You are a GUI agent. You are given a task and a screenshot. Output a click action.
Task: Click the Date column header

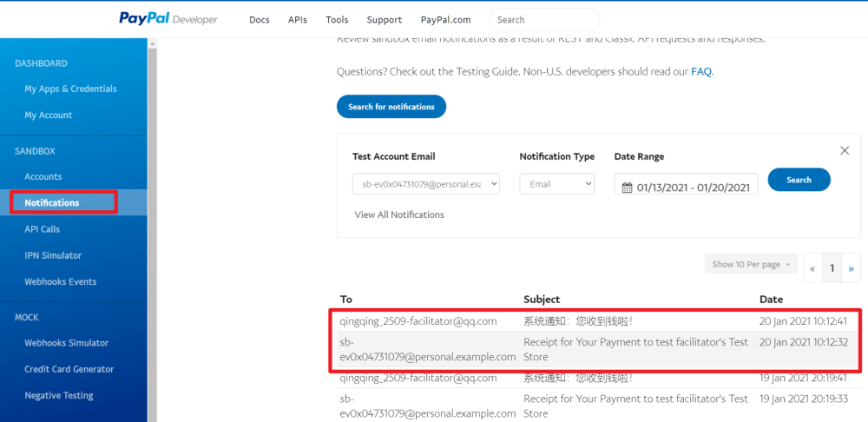771,299
